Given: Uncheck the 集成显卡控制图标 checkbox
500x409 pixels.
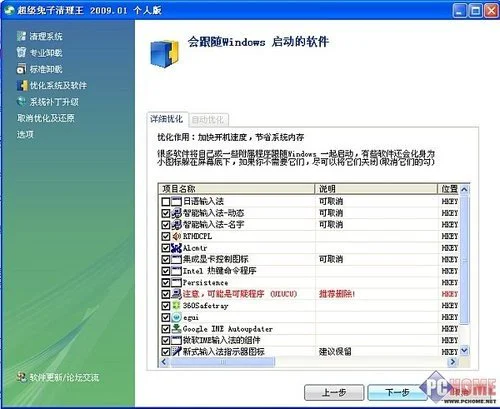Looking at the screenshot, I should click(x=166, y=260).
